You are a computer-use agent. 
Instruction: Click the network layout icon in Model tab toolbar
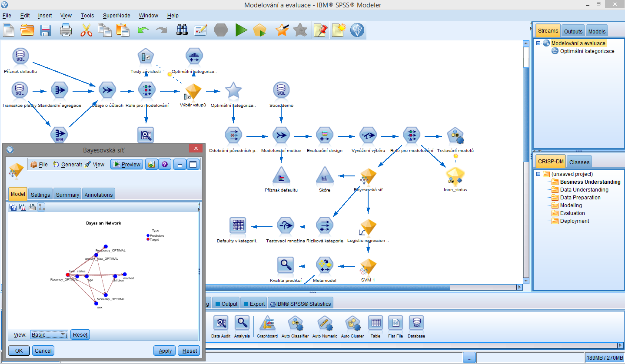point(41,207)
